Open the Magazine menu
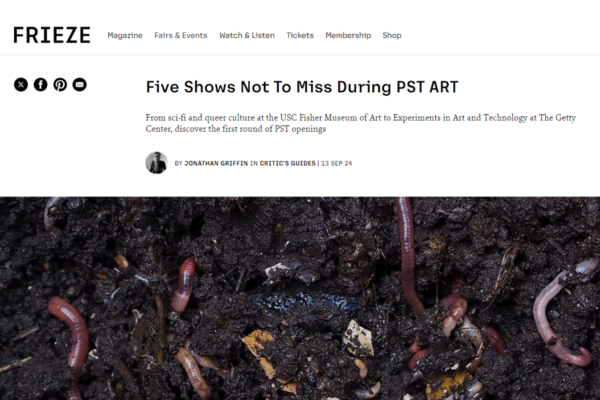 tap(125, 35)
